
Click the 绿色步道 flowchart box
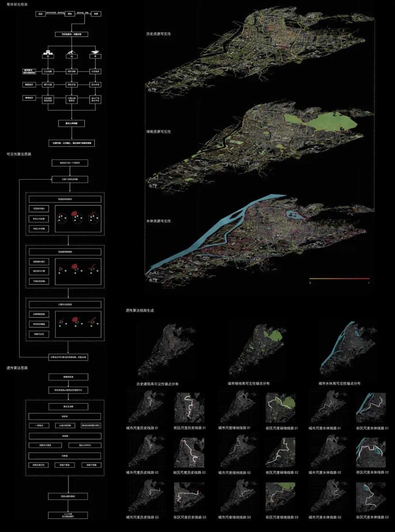tap(71, 84)
